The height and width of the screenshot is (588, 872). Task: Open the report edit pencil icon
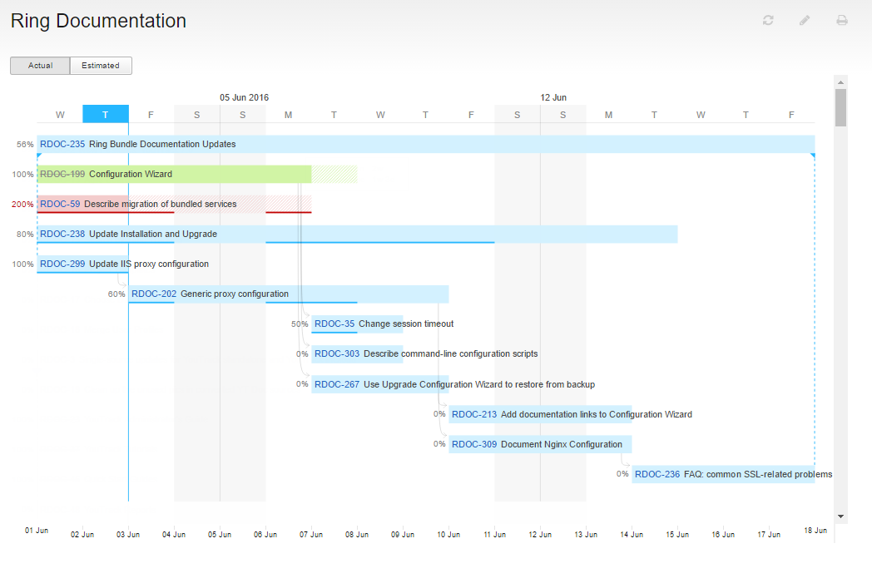click(804, 19)
